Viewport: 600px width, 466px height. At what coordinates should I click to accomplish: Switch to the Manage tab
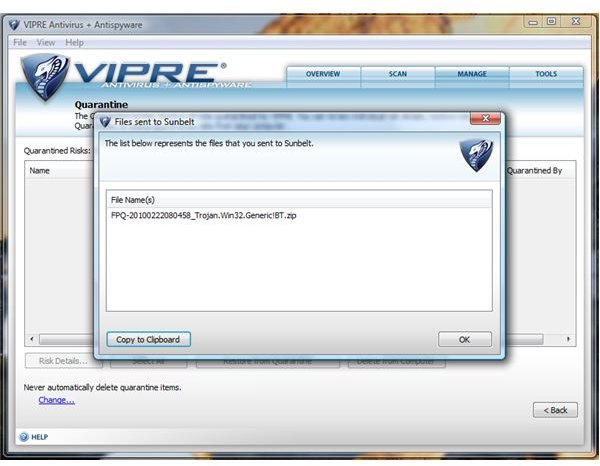click(x=472, y=76)
